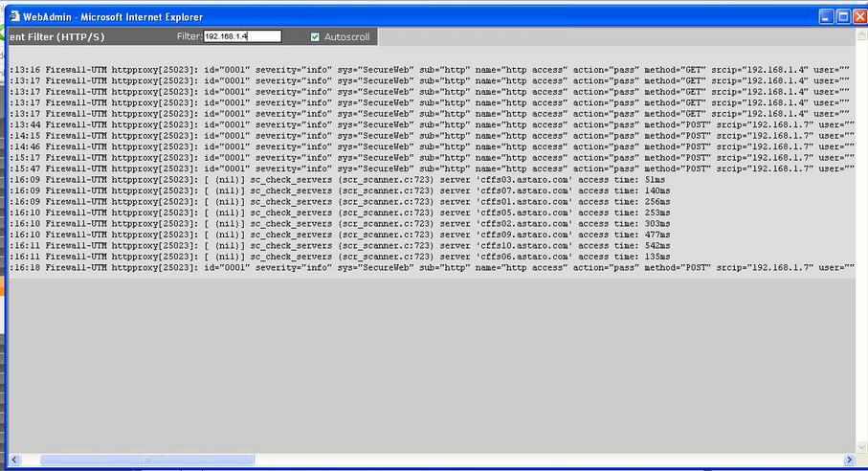Click the vertical scrollbar down arrow
Viewport: 868px width, 471px height.
[859, 447]
